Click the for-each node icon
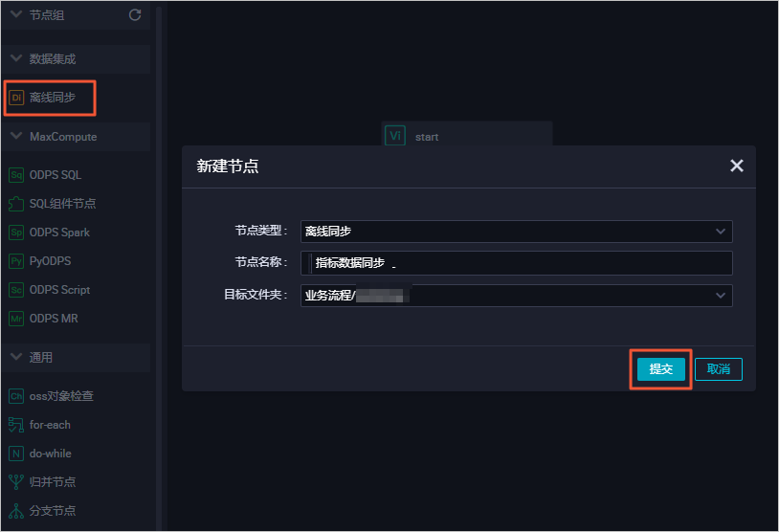Image resolution: width=779 pixels, height=532 pixels. click(16, 425)
